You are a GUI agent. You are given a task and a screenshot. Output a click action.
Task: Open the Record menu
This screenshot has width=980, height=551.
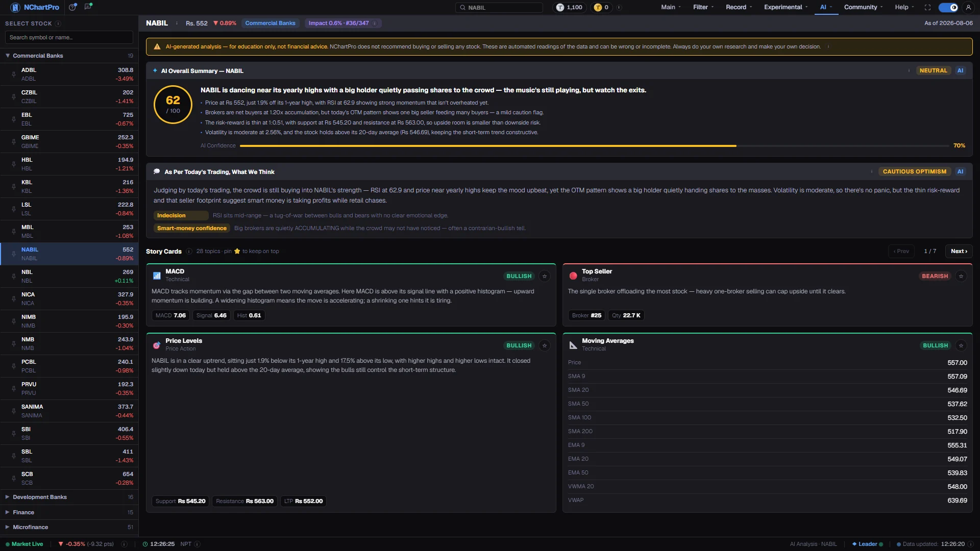[x=739, y=7]
